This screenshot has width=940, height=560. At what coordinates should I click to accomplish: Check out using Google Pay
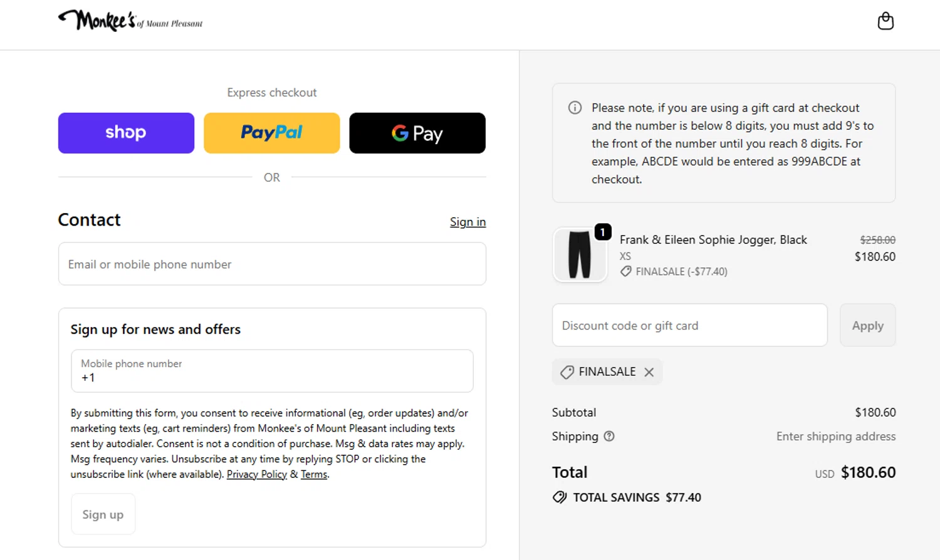pos(417,133)
